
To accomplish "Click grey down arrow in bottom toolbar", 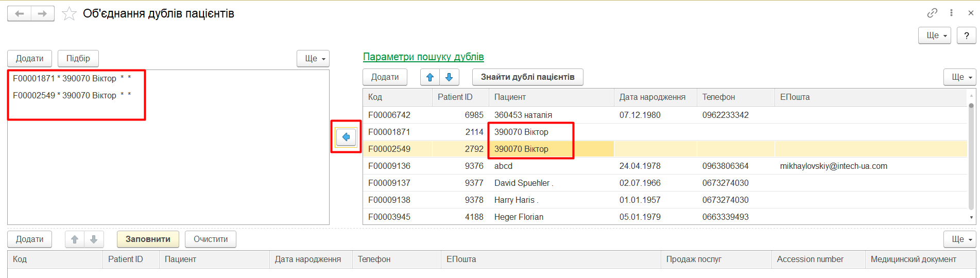I will click(94, 239).
